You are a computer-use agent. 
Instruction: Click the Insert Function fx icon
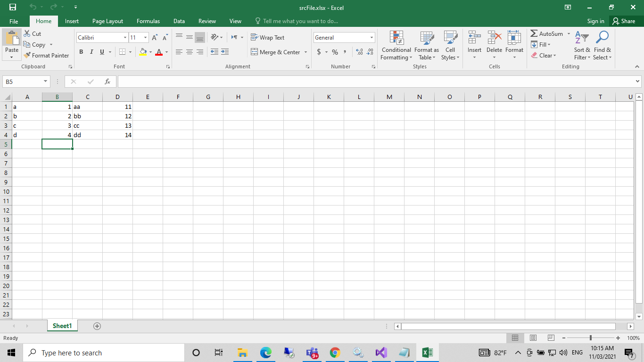click(x=107, y=82)
